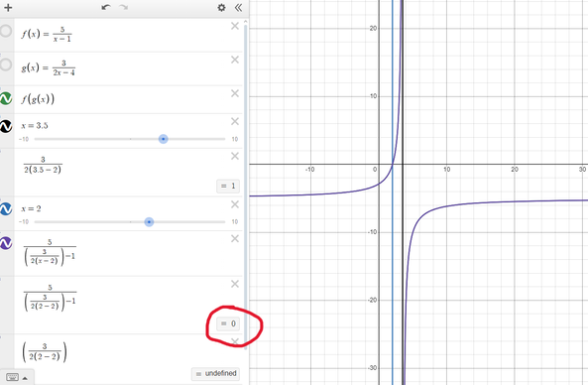Delete the x = 3.5 slider expression
The height and width of the screenshot is (385, 588).
tap(235, 121)
